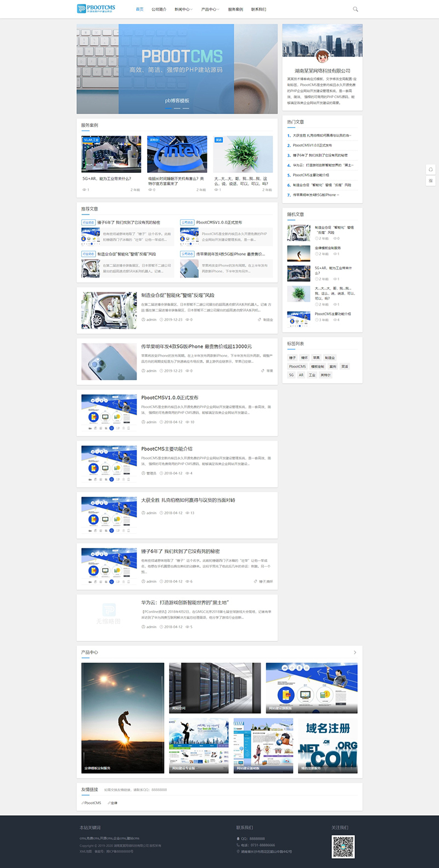Image resolution: width=439 pixels, height=868 pixels.
Task: Click the QR code floating sidebar icon
Action: [x=431, y=181]
